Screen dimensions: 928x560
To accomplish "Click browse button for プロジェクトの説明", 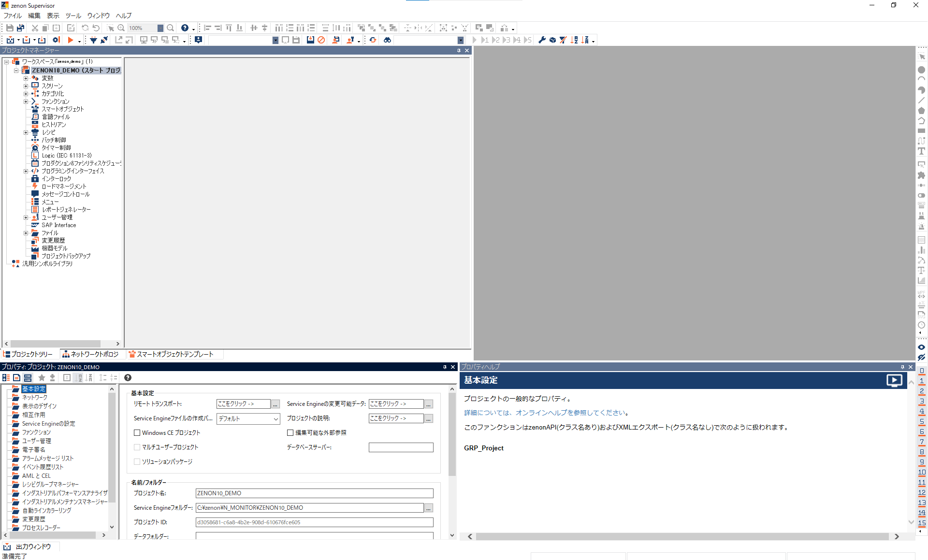I will click(x=429, y=418).
